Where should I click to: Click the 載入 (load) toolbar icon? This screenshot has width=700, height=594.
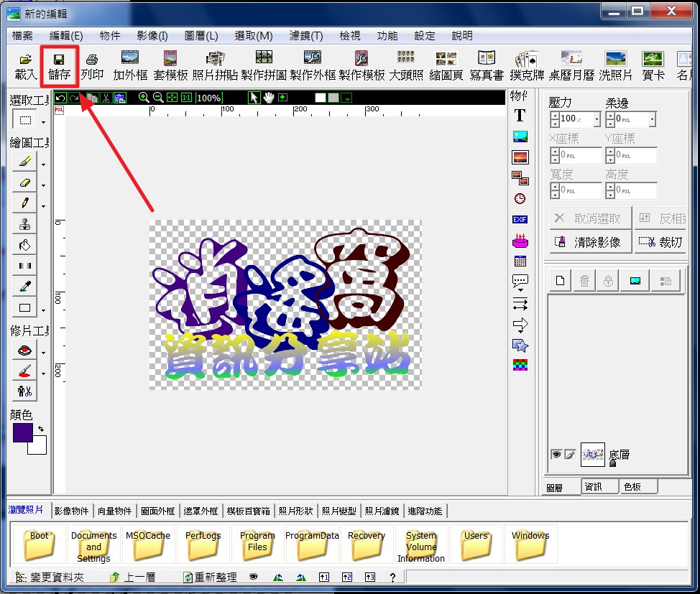26,67
